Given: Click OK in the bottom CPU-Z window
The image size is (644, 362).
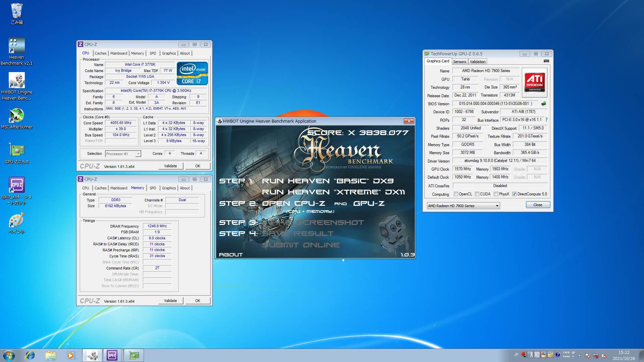Looking at the screenshot, I should pyautogui.click(x=198, y=301).
